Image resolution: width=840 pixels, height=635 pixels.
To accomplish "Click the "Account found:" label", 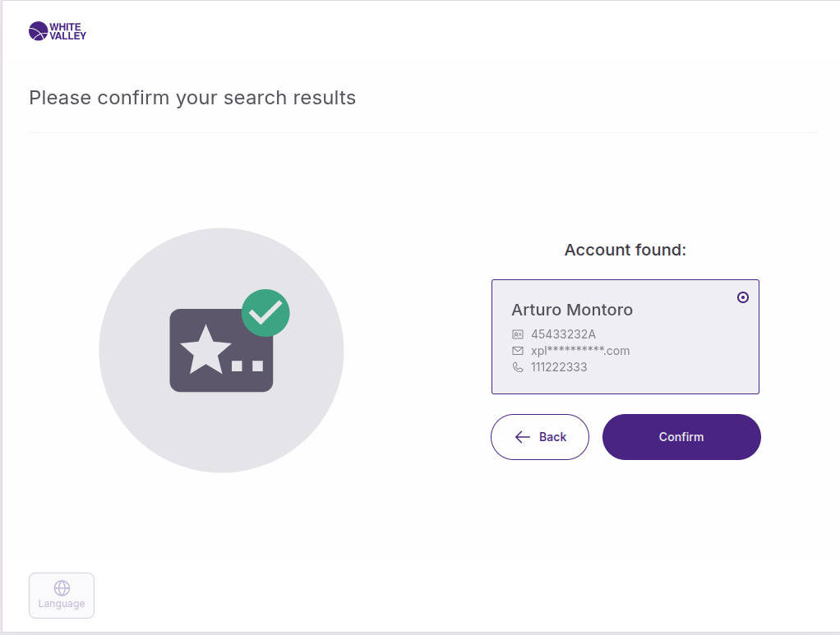I will coord(625,250).
